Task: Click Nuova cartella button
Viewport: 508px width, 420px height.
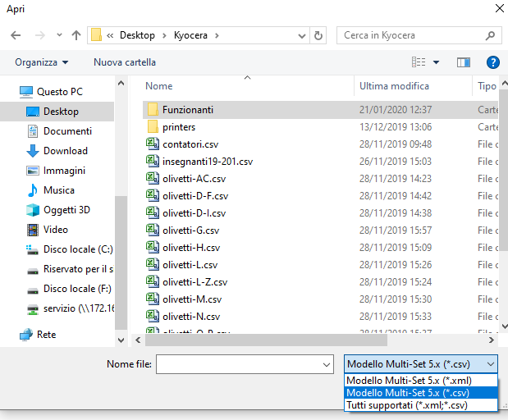Action: [x=125, y=62]
